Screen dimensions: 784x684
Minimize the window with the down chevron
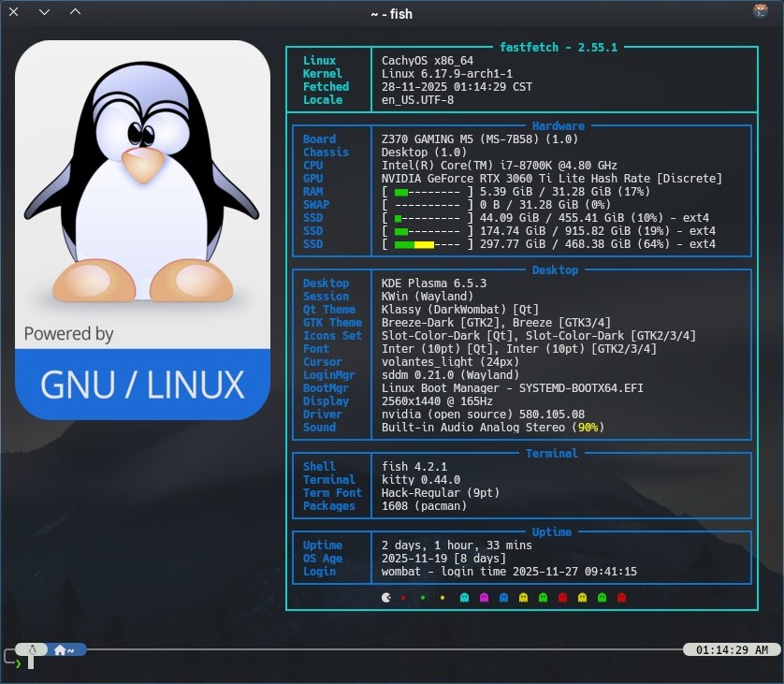(45, 13)
